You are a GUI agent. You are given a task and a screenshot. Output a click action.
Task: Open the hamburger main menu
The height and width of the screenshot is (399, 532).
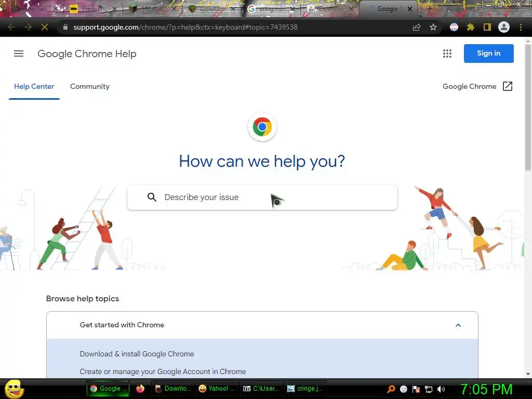coord(19,54)
